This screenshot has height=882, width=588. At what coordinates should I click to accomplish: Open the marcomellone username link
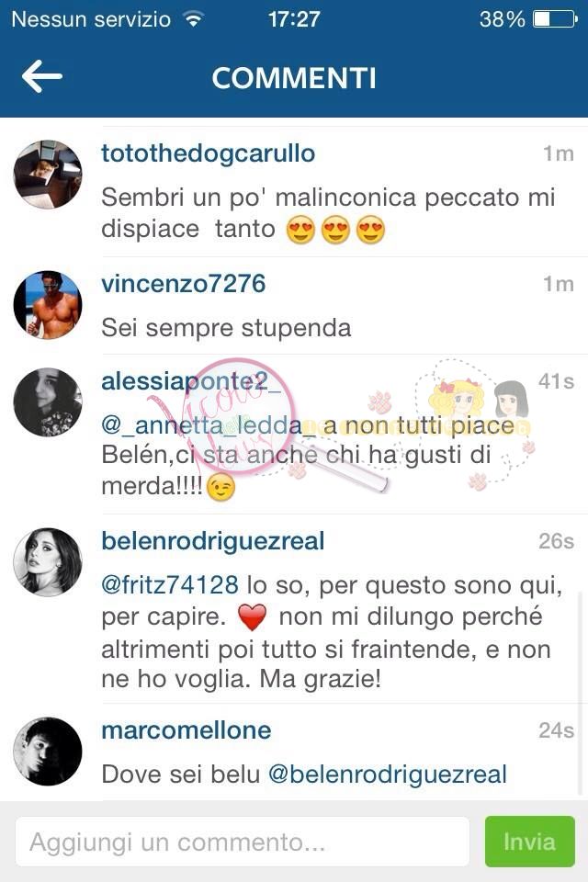tap(187, 730)
